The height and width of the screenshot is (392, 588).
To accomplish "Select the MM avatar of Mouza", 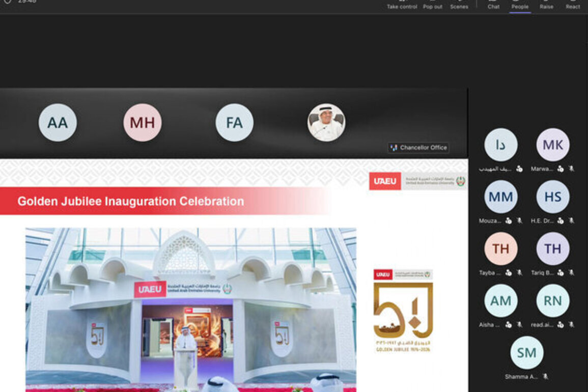I will [501, 197].
